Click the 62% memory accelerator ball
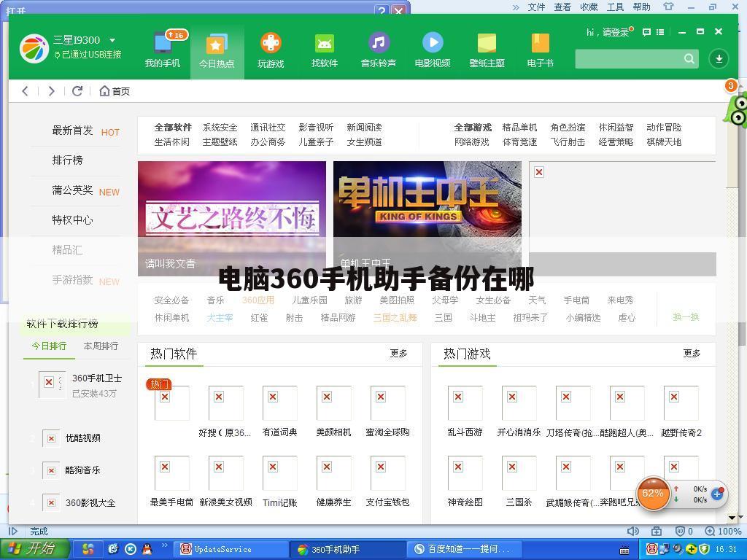 pyautogui.click(x=653, y=494)
